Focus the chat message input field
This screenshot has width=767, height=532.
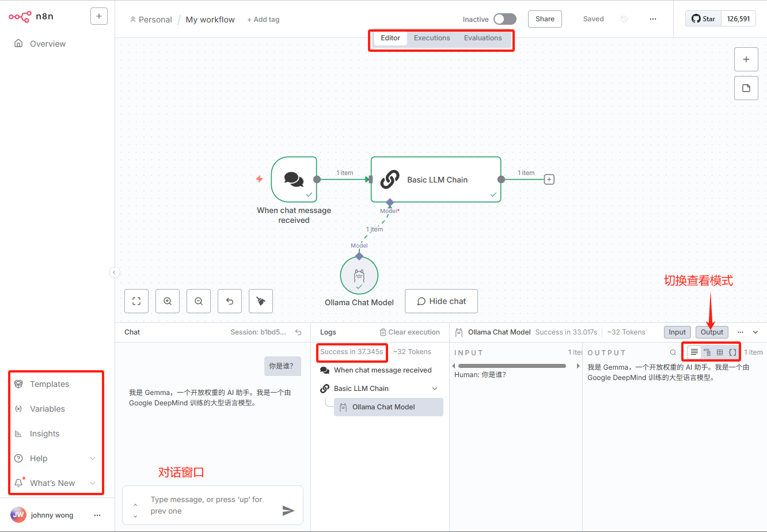coord(210,506)
